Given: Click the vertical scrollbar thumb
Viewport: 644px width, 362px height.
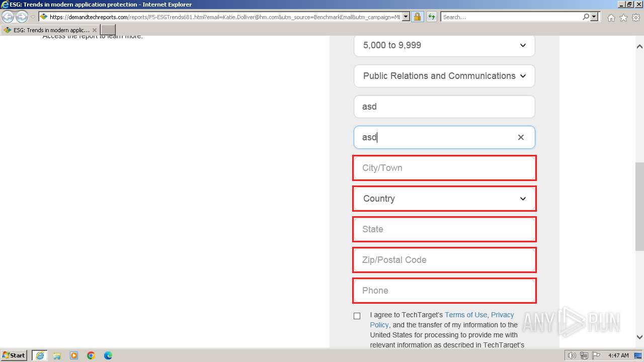Looking at the screenshot, I should pos(639,206).
